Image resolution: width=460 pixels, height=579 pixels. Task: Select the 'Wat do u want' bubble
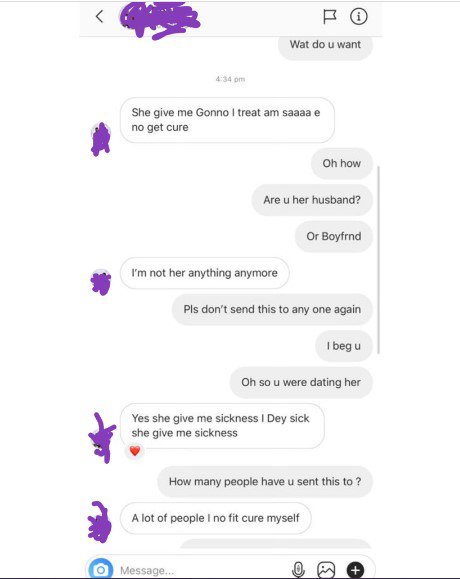tap(325, 45)
